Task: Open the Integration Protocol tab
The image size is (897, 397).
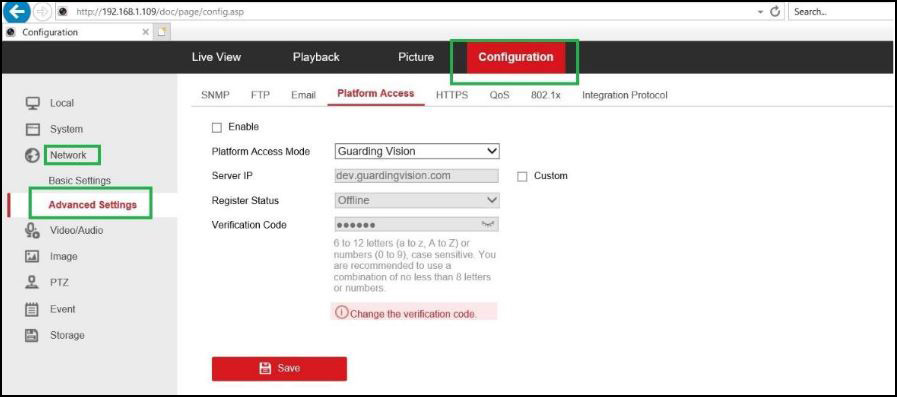Action: 625,95
